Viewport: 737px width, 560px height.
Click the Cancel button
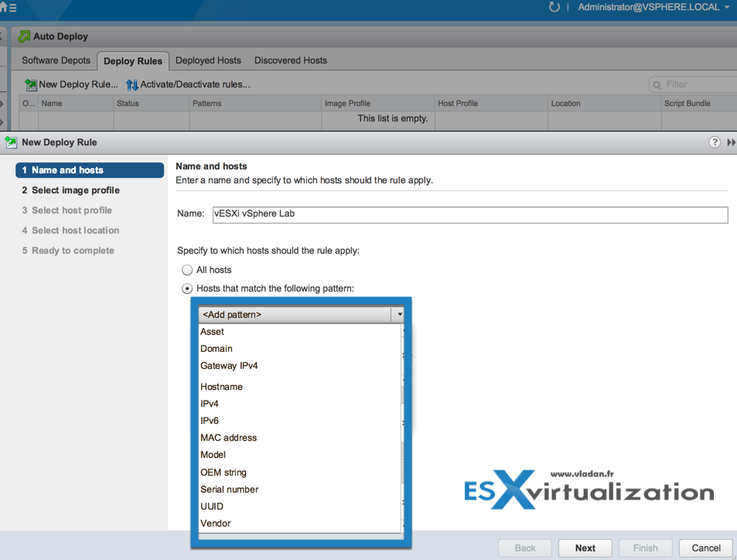click(706, 548)
